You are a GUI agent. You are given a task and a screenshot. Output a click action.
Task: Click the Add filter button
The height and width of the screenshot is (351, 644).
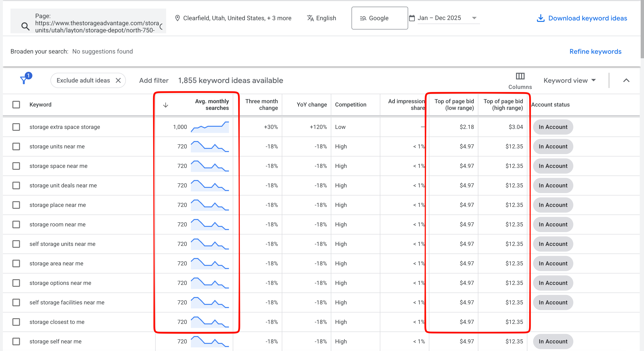click(154, 80)
